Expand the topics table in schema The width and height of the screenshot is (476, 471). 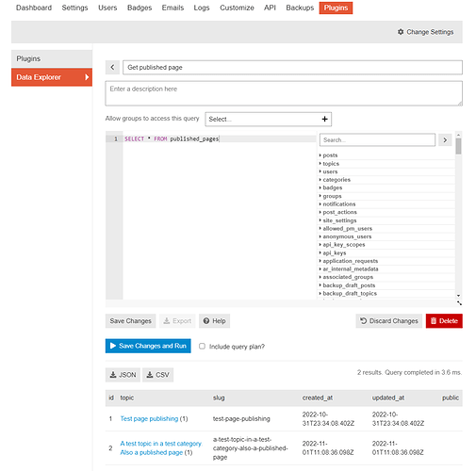331,164
